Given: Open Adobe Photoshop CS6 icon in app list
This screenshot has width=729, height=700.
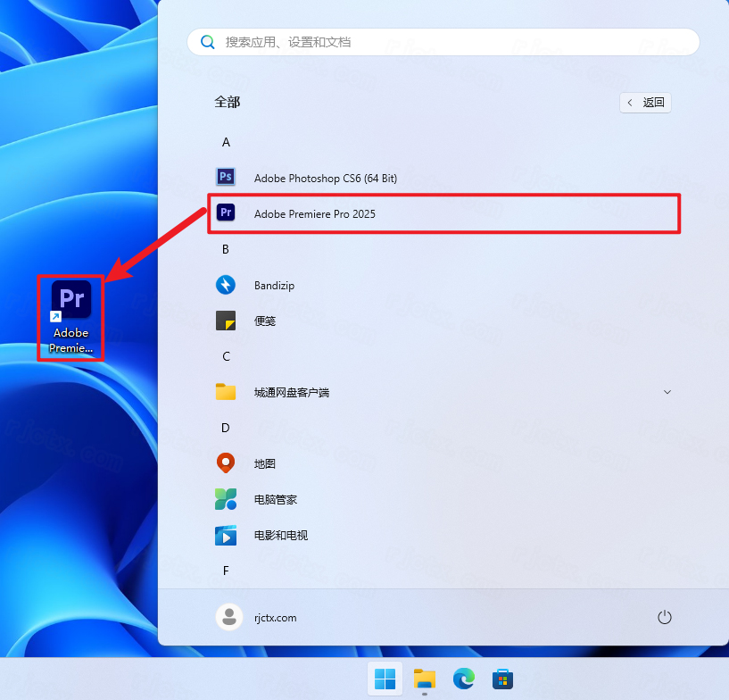Looking at the screenshot, I should pyautogui.click(x=226, y=178).
